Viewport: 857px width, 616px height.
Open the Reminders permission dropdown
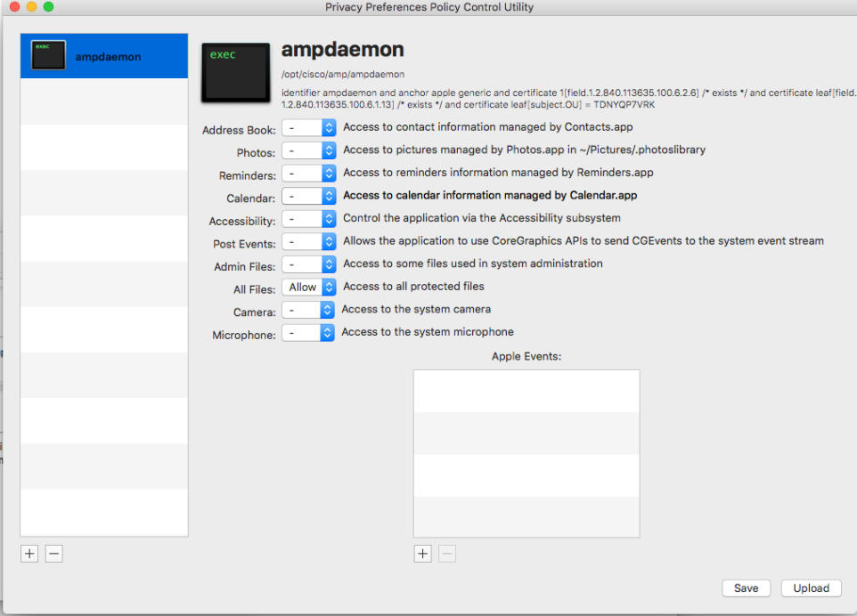[x=309, y=174]
